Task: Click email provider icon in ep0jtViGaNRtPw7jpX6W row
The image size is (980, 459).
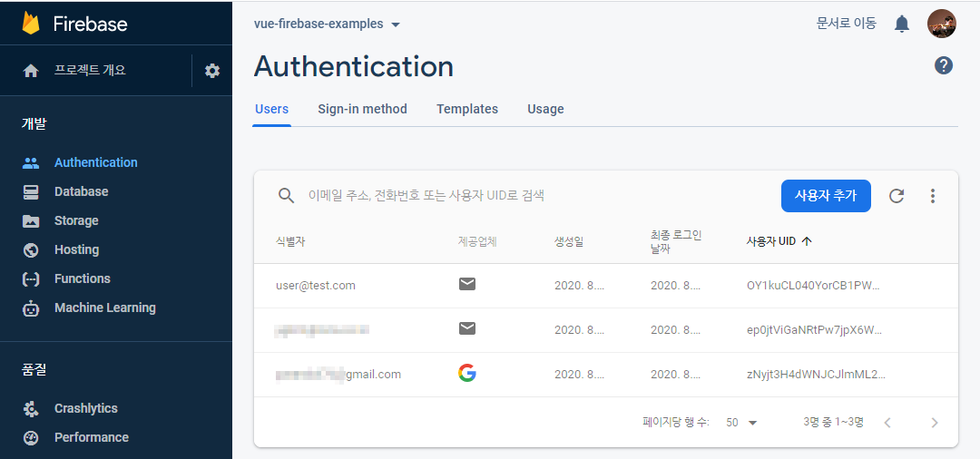Action: (467, 328)
